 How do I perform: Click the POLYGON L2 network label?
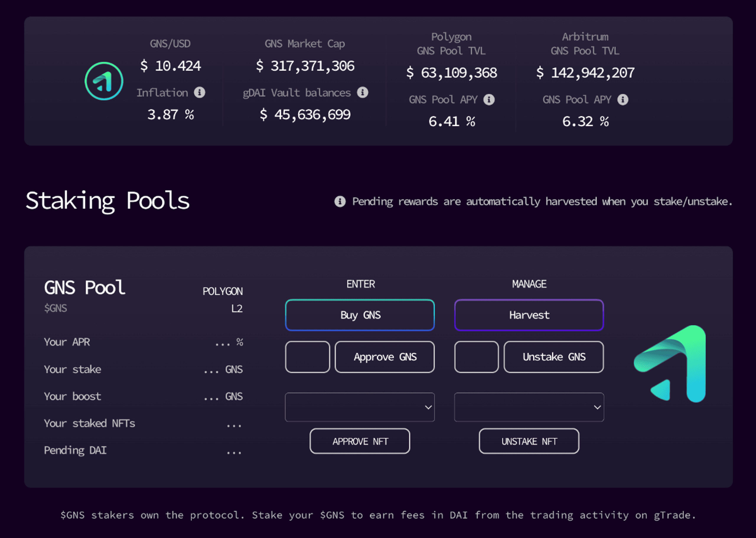[x=223, y=300]
